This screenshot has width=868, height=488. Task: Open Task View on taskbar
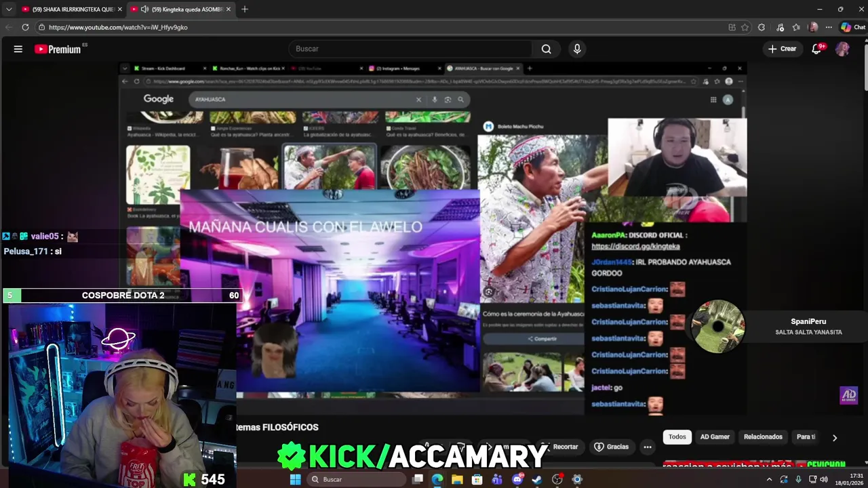(418, 479)
